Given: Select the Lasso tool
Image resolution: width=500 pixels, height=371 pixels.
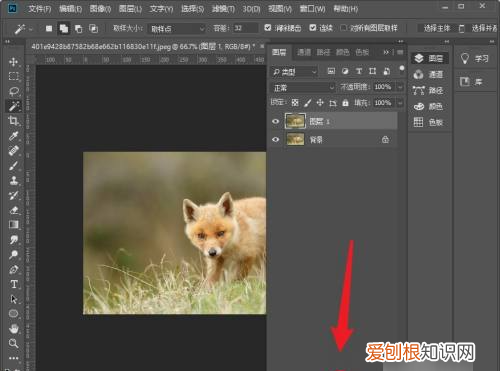Looking at the screenshot, I should (x=14, y=91).
